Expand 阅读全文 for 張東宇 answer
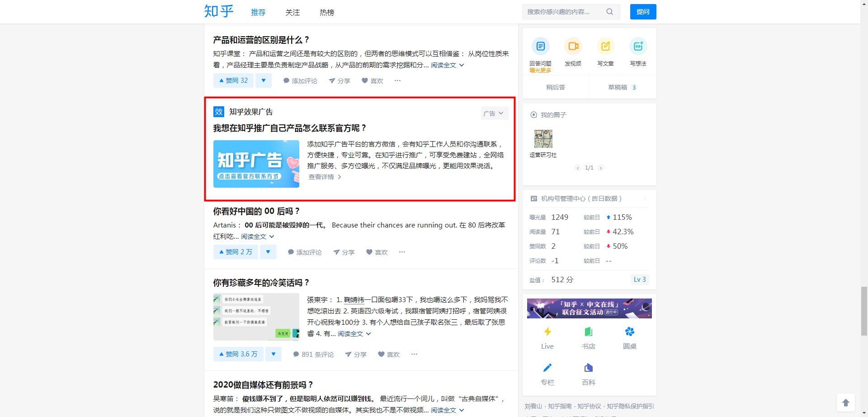Image resolution: width=868 pixels, height=417 pixels. [x=354, y=334]
